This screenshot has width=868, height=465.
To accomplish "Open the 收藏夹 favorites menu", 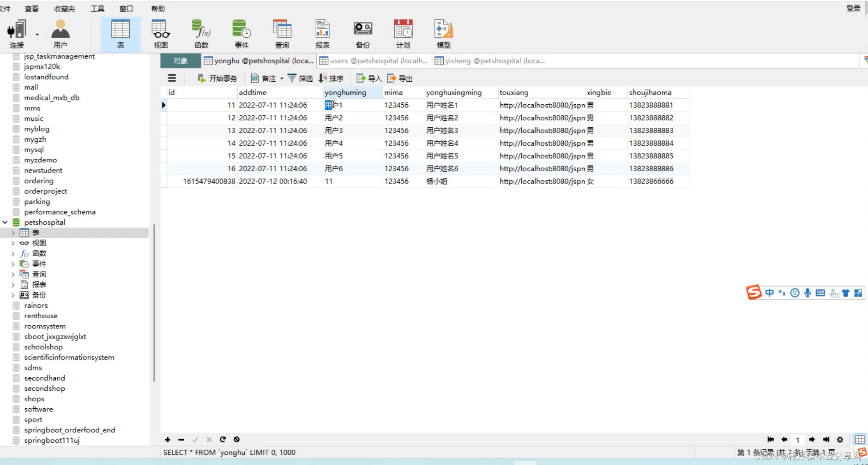I will (x=65, y=9).
